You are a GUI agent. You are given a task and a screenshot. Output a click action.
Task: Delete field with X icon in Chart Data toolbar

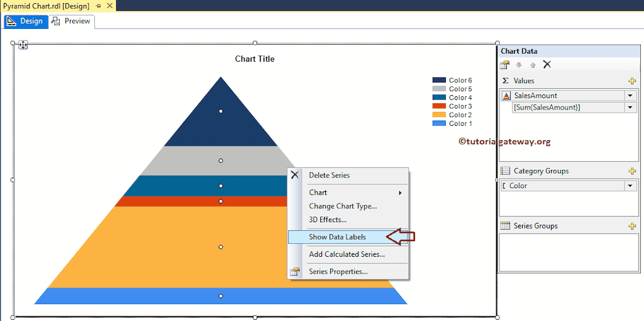click(547, 65)
